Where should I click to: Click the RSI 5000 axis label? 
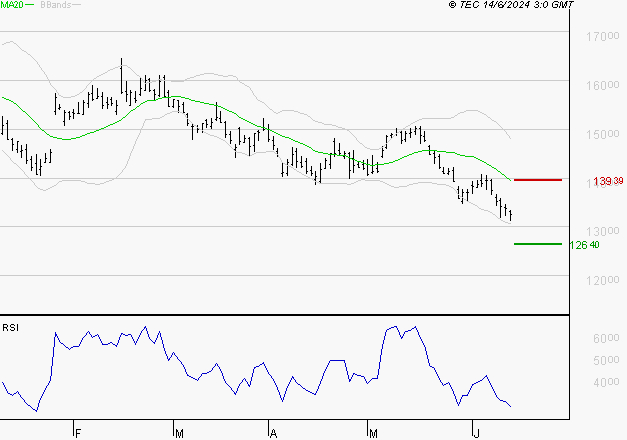coord(606,360)
